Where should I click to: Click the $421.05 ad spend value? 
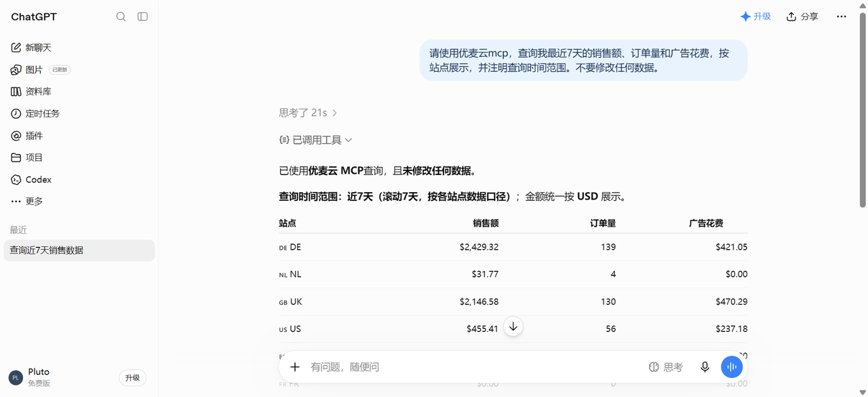click(731, 247)
